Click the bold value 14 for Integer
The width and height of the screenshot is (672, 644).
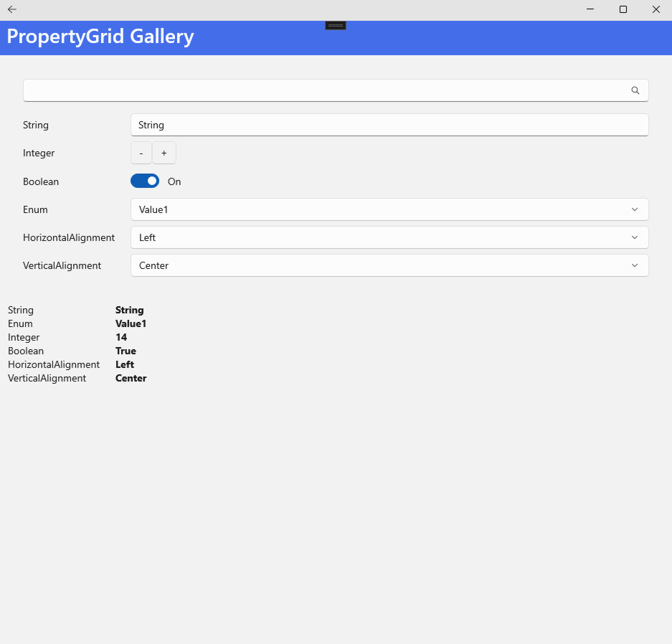point(121,337)
